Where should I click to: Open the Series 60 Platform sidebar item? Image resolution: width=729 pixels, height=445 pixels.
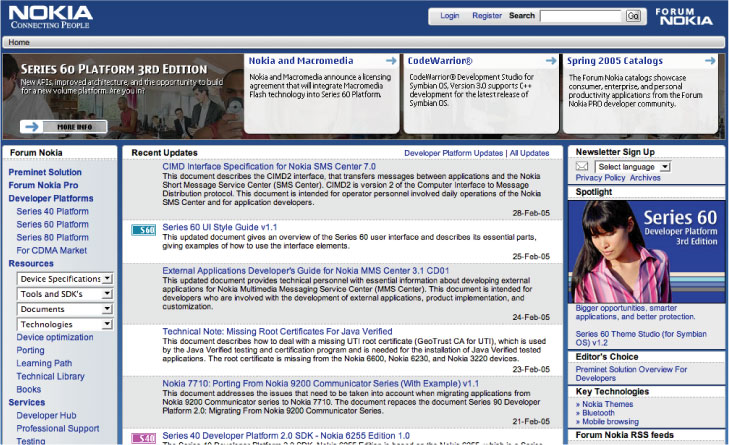coord(52,225)
